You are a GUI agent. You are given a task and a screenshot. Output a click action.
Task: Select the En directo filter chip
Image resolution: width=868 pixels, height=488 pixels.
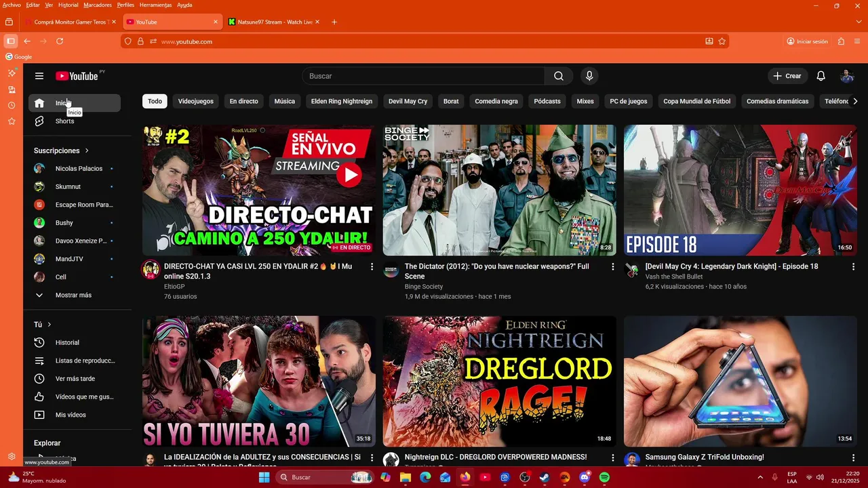click(243, 101)
